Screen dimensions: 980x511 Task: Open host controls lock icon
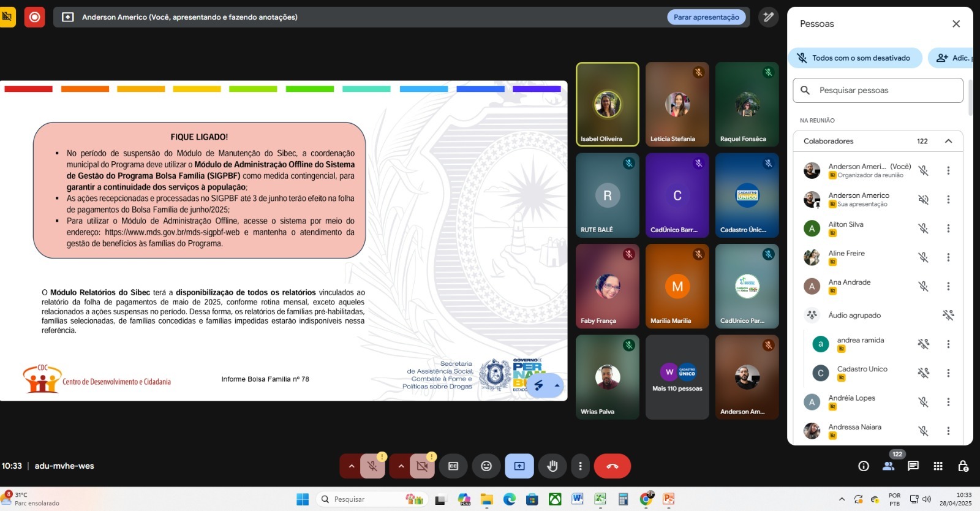point(963,466)
